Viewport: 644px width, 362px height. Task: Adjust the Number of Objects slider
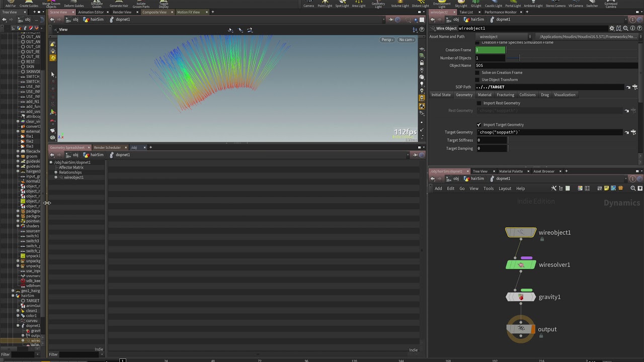(x=520, y=58)
